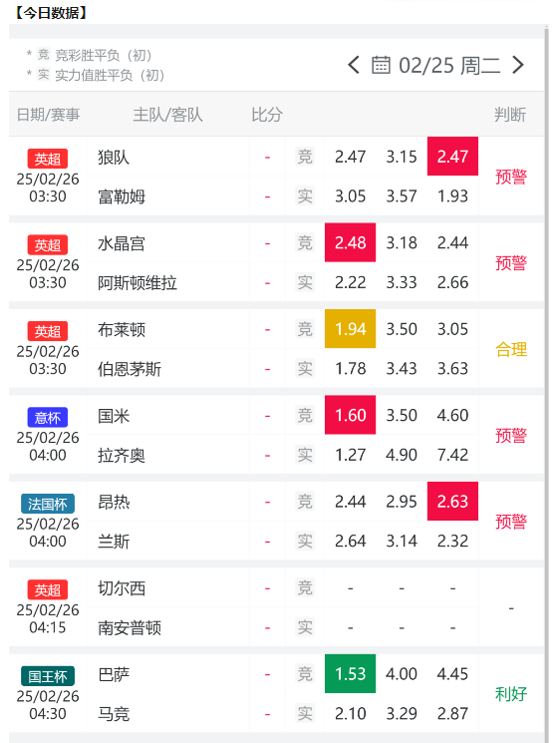Click the 法国杯 league badge
The height and width of the screenshot is (743, 560).
[48, 504]
